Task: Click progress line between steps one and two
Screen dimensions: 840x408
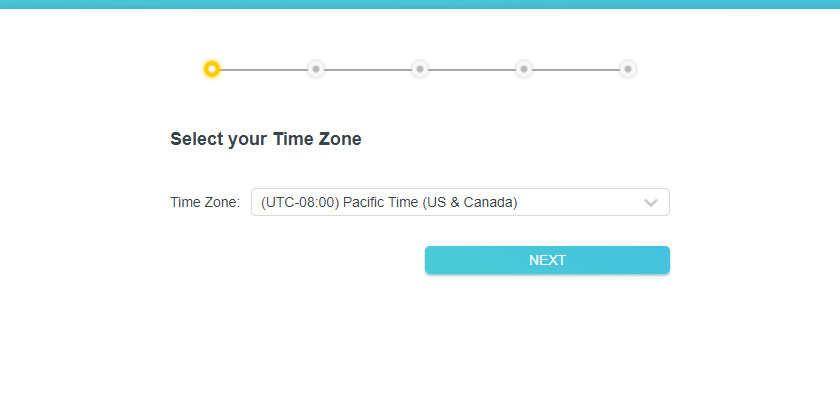Action: (x=264, y=70)
